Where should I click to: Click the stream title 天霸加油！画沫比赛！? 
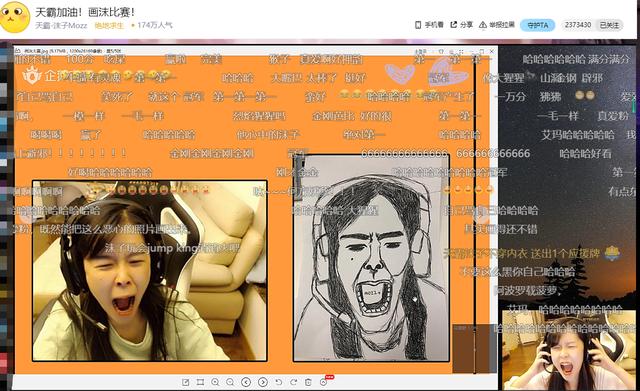pos(85,12)
